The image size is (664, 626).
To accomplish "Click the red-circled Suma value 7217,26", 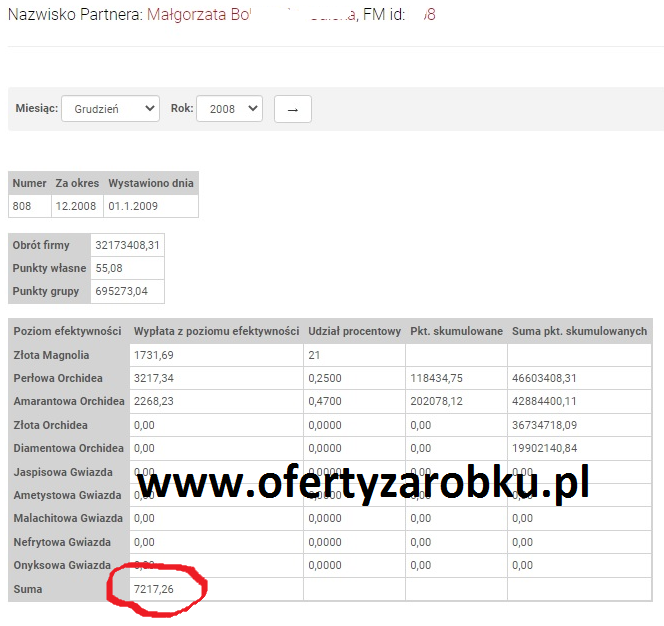I will tap(155, 589).
